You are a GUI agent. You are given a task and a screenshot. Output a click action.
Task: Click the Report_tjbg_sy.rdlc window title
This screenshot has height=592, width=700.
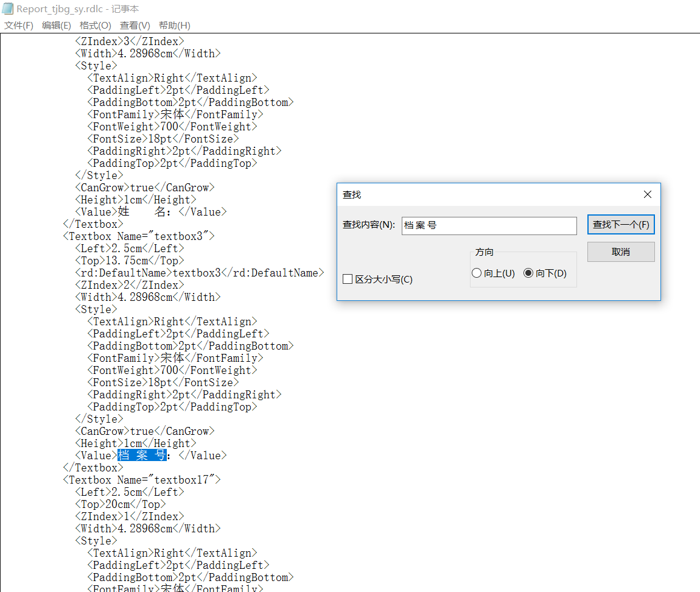78,9
